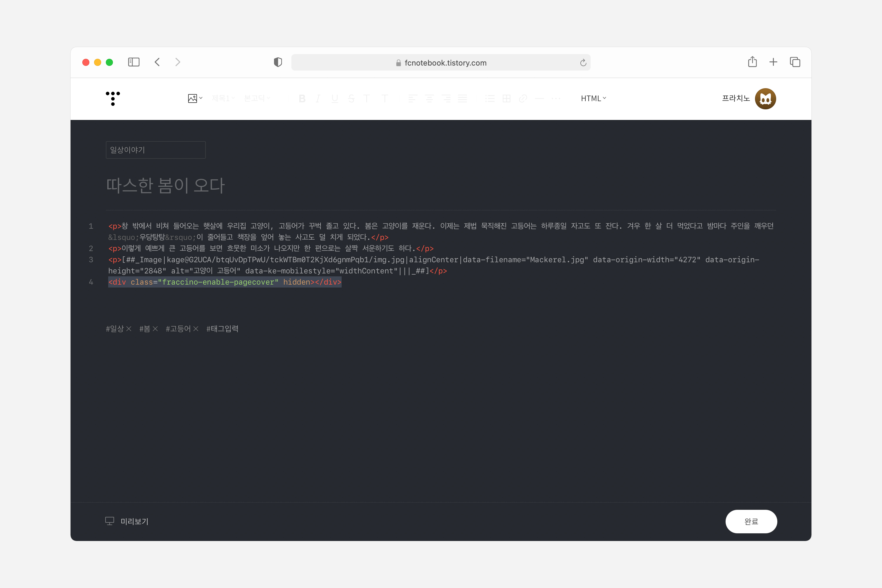Remove the #일상 tag

coord(129,329)
